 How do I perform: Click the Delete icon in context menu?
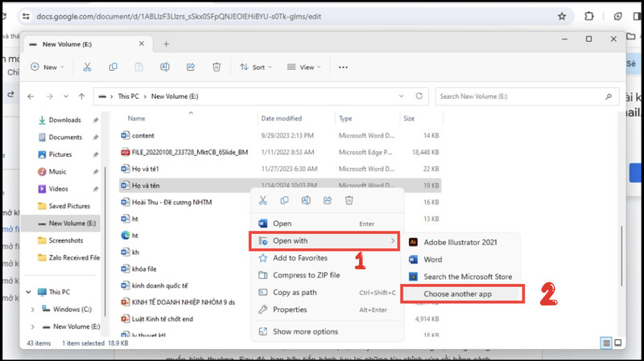coord(349,200)
